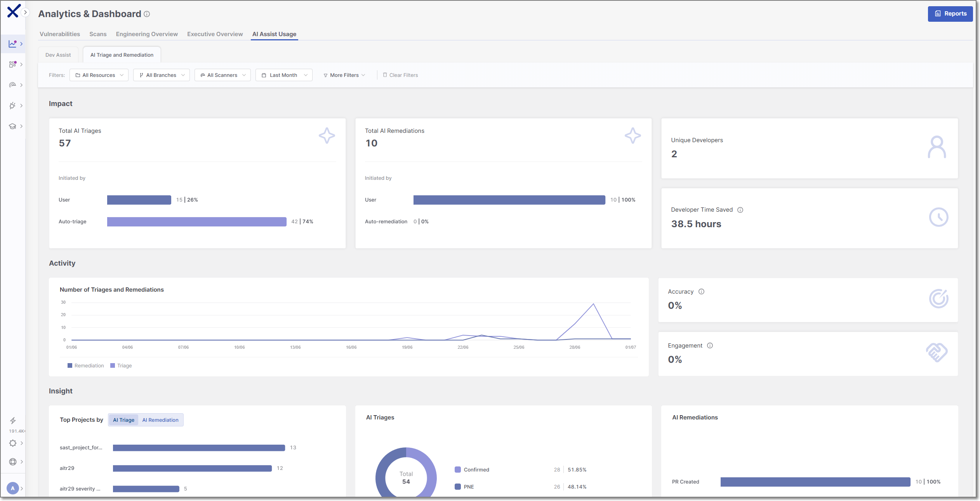Expand the More Filters dropdown

pos(344,75)
